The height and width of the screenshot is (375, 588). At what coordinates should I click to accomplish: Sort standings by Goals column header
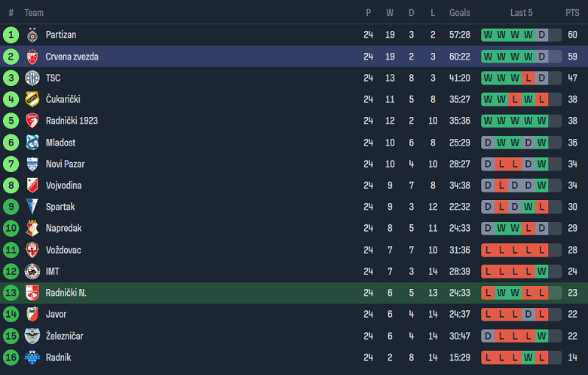coord(459,13)
